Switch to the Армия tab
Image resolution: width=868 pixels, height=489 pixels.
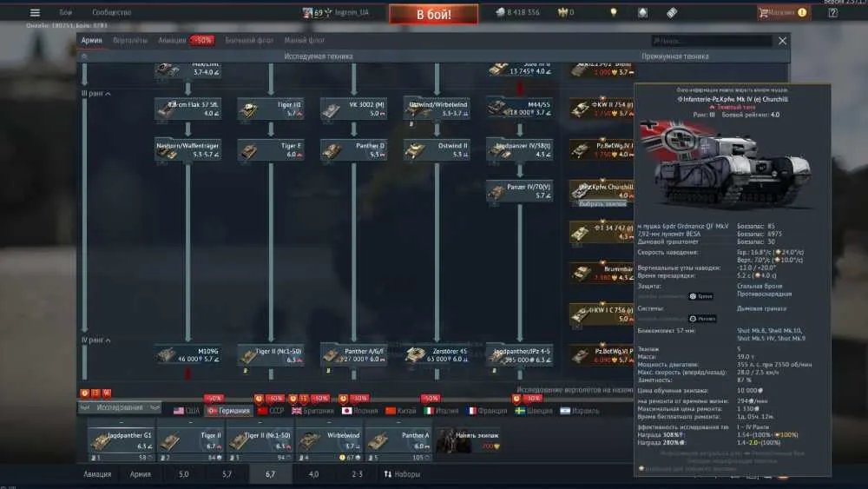coord(91,41)
